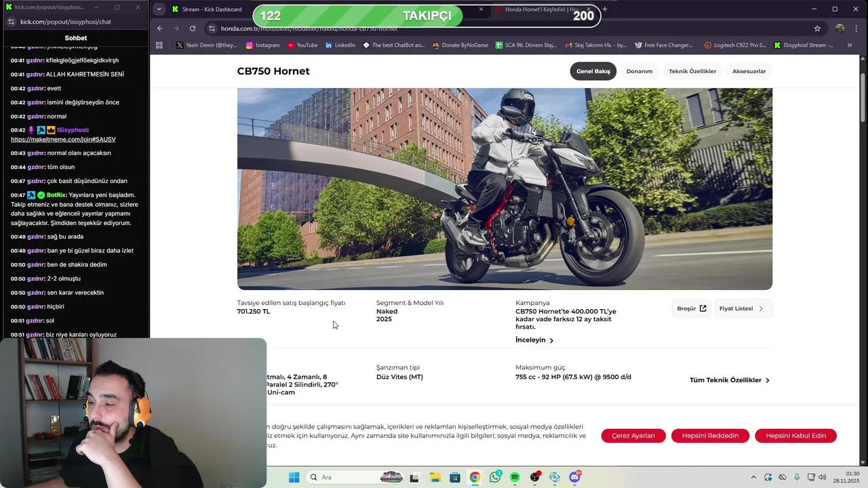Click the microphone icon in the system tray
The width and height of the screenshot is (868, 488).
797,477
